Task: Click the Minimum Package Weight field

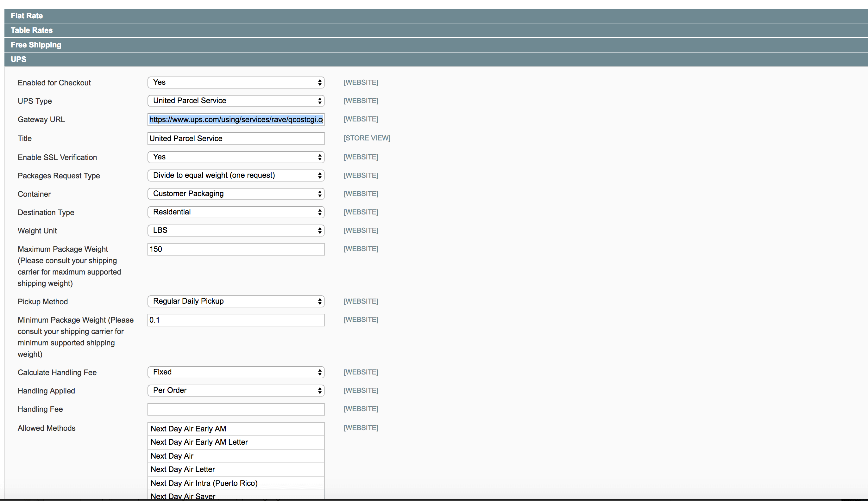Action: coord(236,320)
